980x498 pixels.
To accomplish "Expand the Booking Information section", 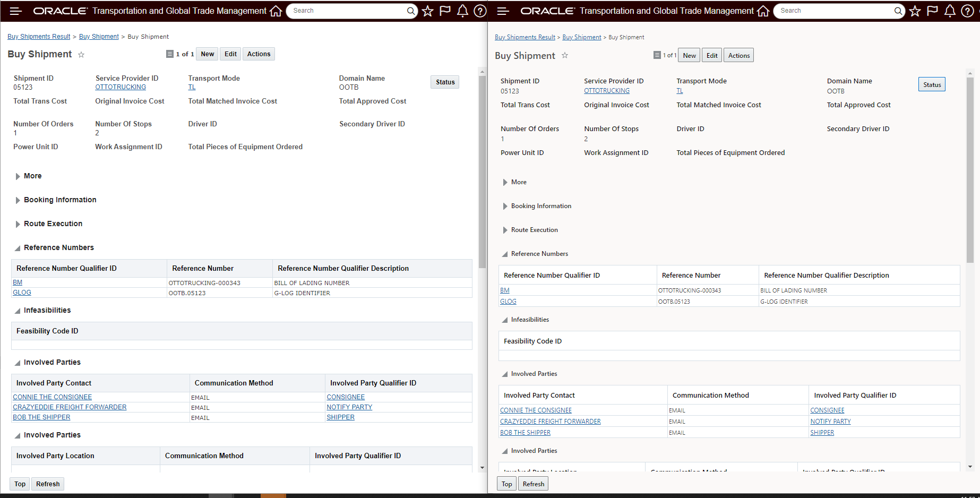I will click(x=18, y=200).
